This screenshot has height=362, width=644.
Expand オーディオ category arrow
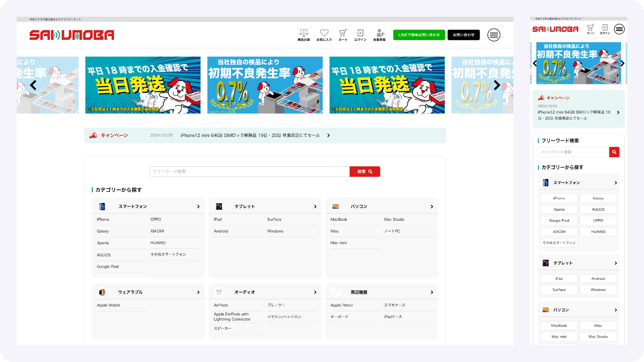point(315,292)
